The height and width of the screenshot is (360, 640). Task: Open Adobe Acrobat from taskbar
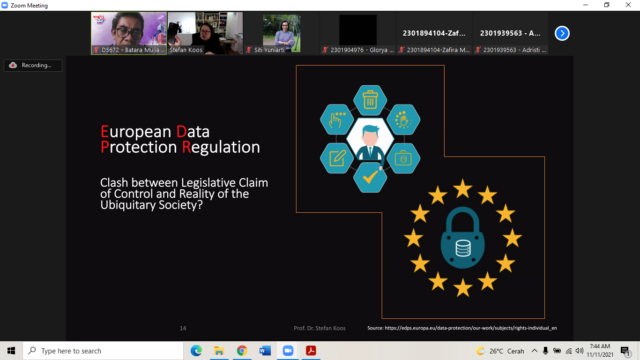pyautogui.click(x=311, y=351)
